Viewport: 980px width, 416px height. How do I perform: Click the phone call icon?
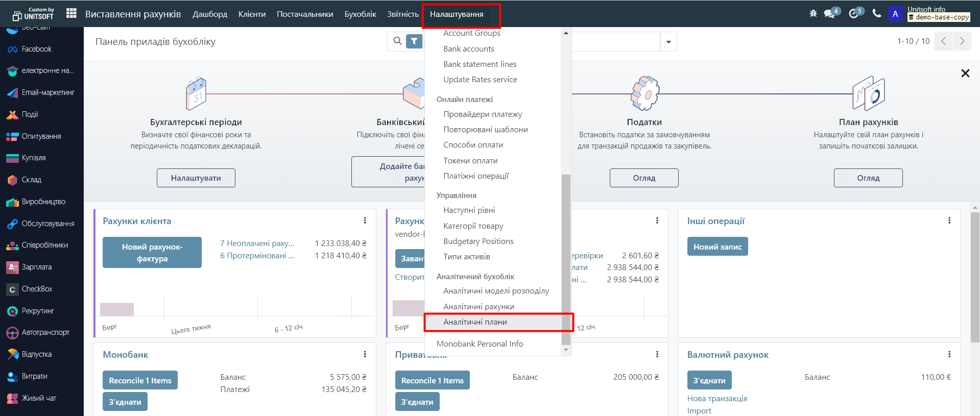point(877,14)
